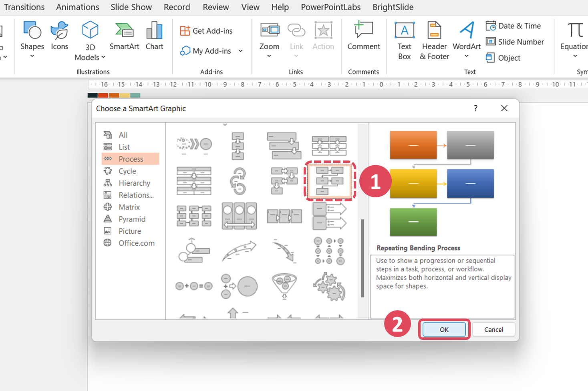Select the Upward Arrow SmartArt thumbnail
This screenshot has width=588, height=391.
tap(239, 251)
